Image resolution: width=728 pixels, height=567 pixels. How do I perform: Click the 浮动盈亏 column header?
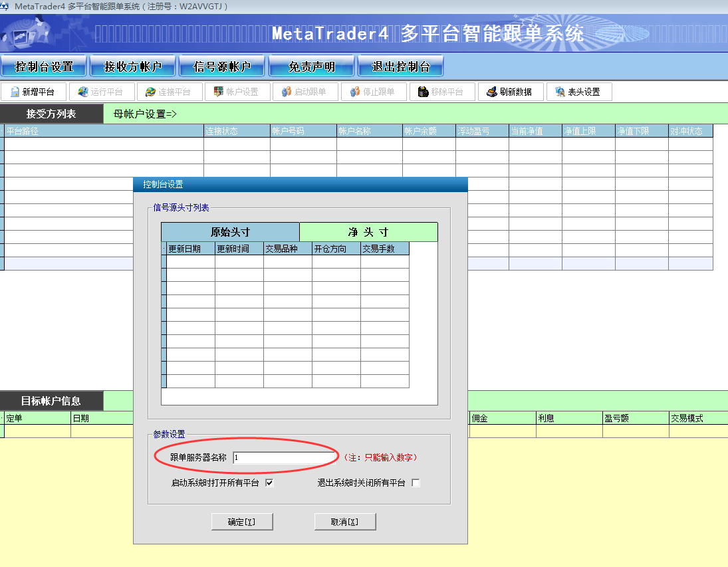tap(483, 131)
